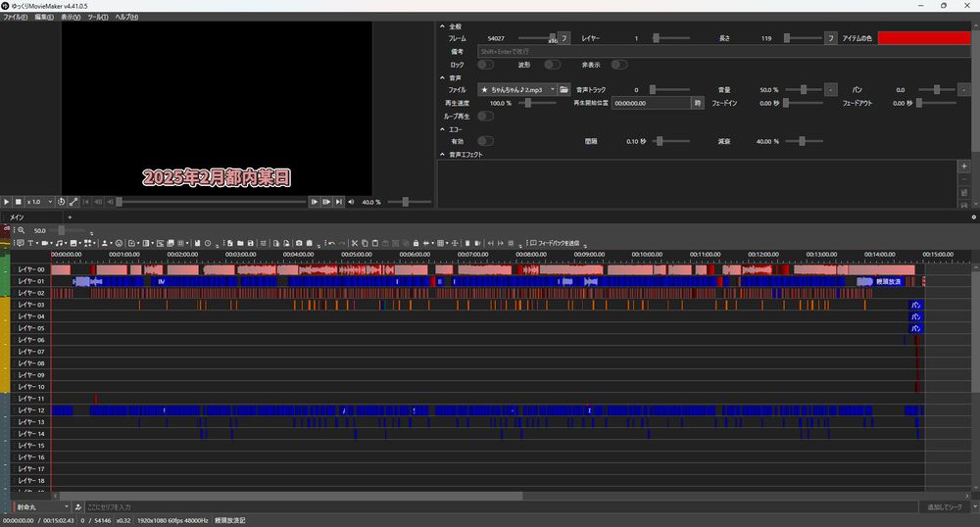The height and width of the screenshot is (527, 980).
Task: Collapse the 音声 section
Action: pyautogui.click(x=443, y=78)
